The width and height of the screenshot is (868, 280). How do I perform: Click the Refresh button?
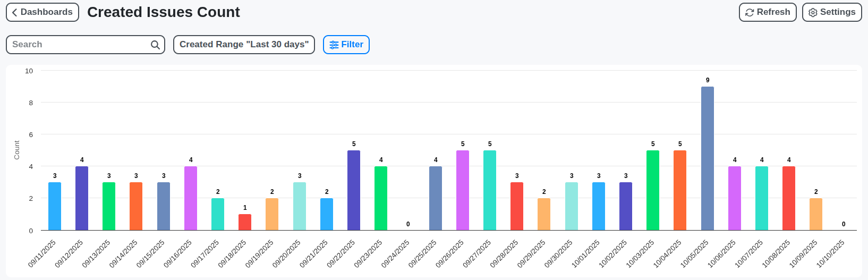pos(768,12)
